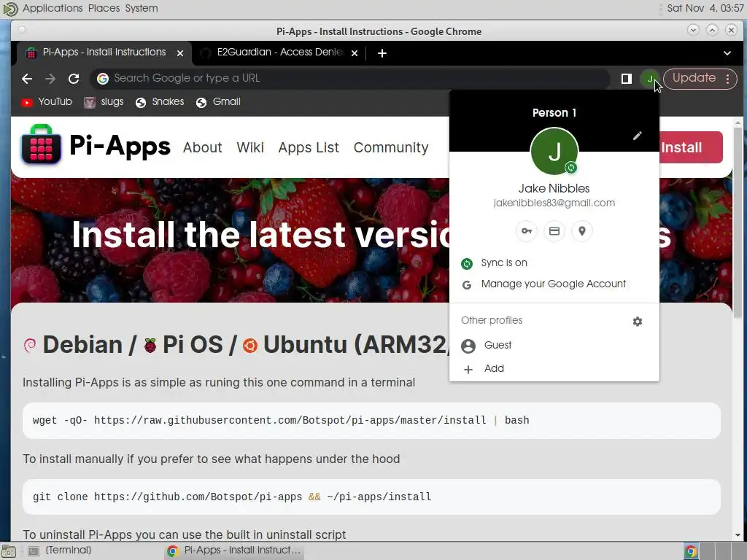Click Sync is on
Viewport: 747px width, 560px height.
tap(554, 262)
